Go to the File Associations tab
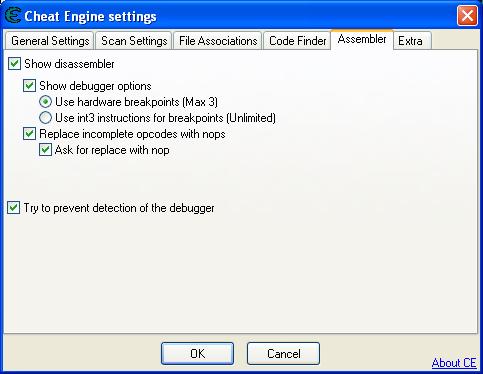Viewport: 483px width, 374px height. (x=218, y=41)
